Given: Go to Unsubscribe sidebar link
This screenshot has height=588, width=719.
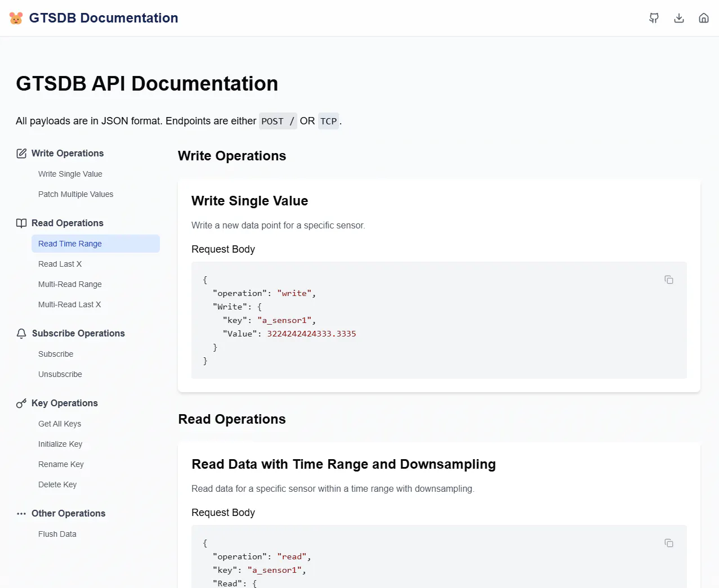Looking at the screenshot, I should [60, 374].
